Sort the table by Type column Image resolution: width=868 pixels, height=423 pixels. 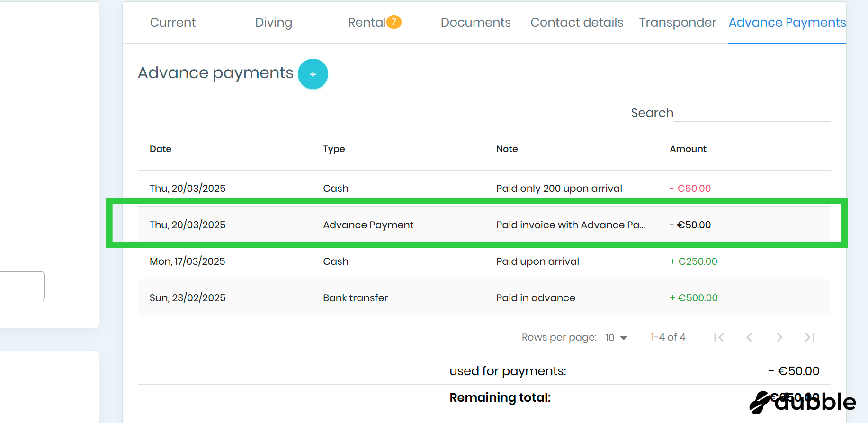click(x=334, y=149)
